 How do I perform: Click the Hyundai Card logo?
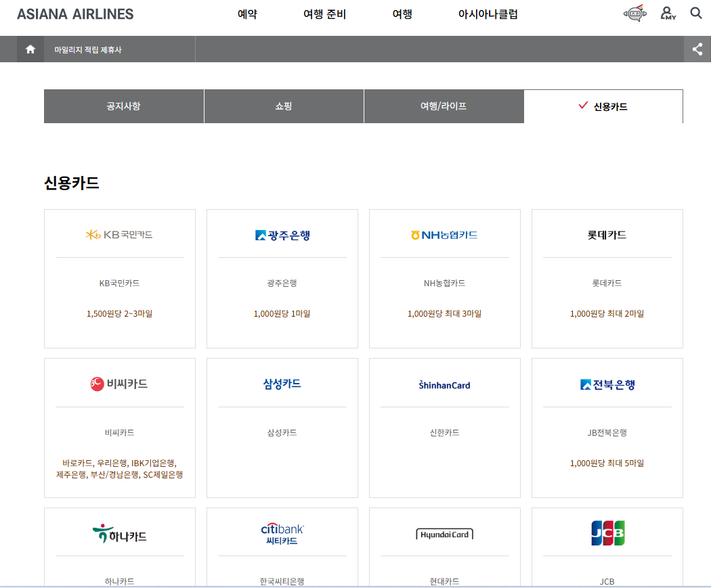point(444,534)
